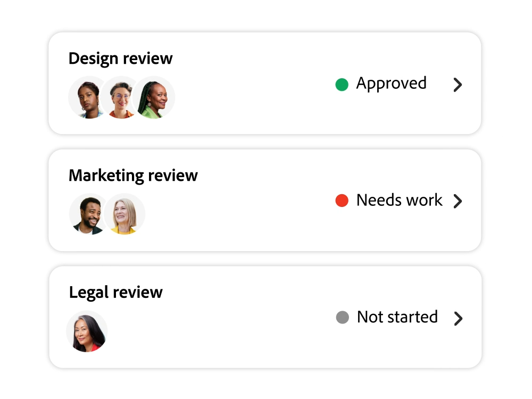Open Marketing review using its chevron
The width and height of the screenshot is (532, 399).
coord(458,201)
